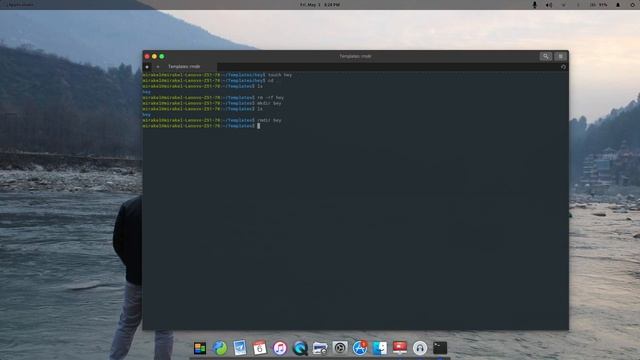Image resolution: width=640 pixels, height=360 pixels.
Task: Launch the App Store icon in the dock
Action: click(x=360, y=348)
